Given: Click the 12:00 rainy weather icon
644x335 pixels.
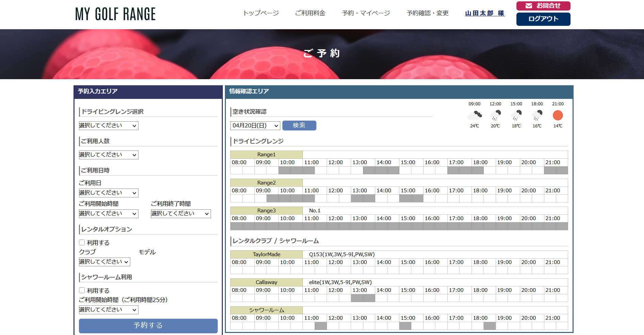Looking at the screenshot, I should [495, 116].
